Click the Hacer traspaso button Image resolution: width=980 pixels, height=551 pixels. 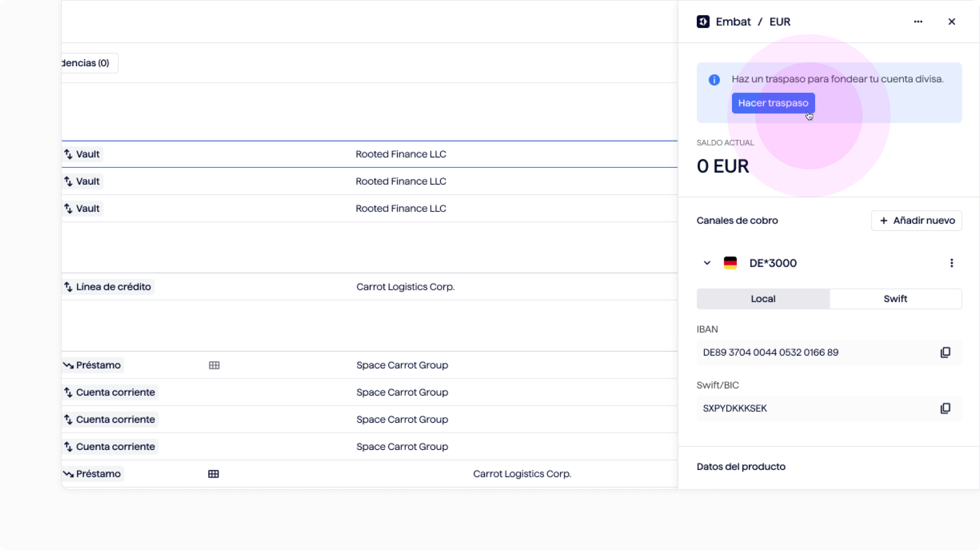point(773,103)
